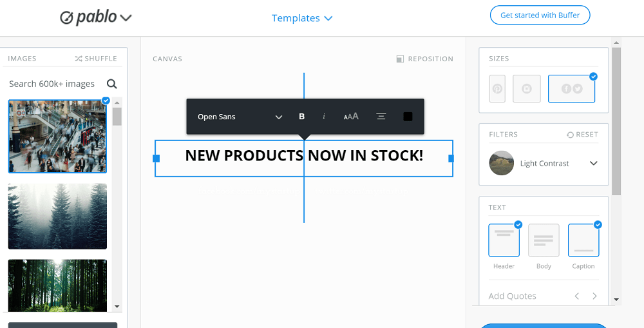Shuffle the images list
Viewport: 644px width, 328px height.
click(x=96, y=59)
